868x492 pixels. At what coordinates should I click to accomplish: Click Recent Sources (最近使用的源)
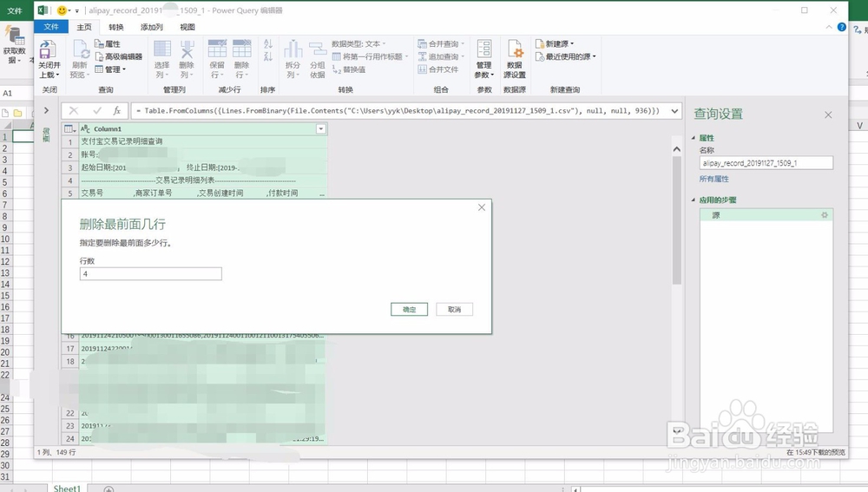point(566,56)
